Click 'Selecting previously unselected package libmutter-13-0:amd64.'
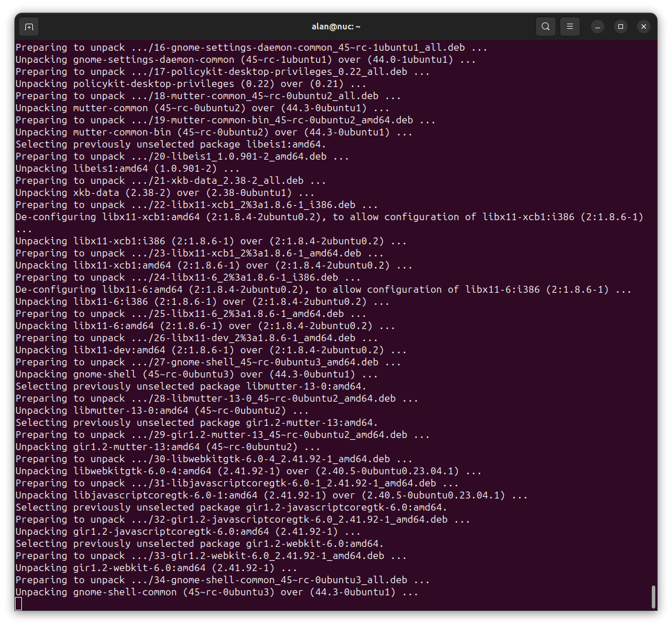This screenshot has height=627, width=672. tap(191, 387)
